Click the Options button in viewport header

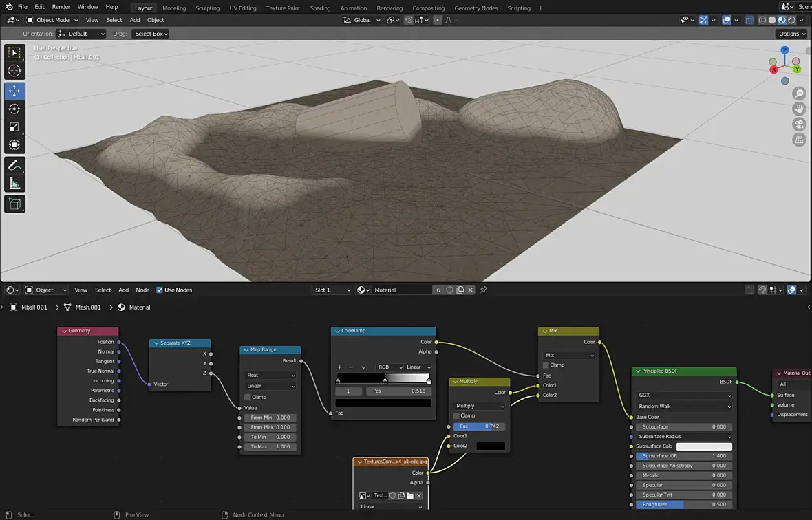click(x=791, y=34)
